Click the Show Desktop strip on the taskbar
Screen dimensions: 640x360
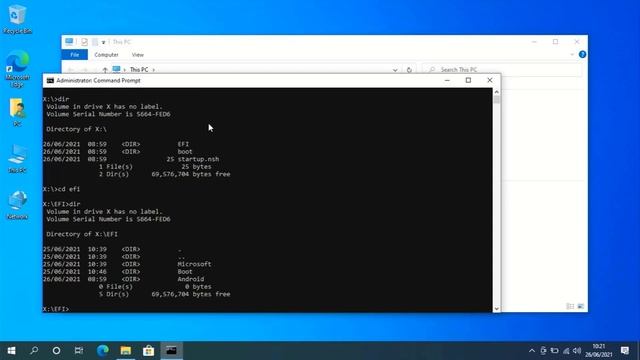(638, 351)
